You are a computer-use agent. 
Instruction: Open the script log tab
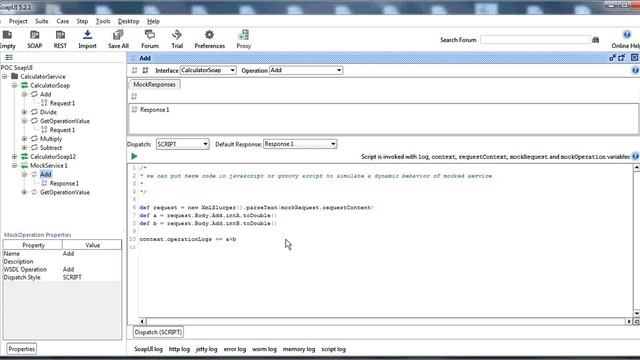(333, 349)
